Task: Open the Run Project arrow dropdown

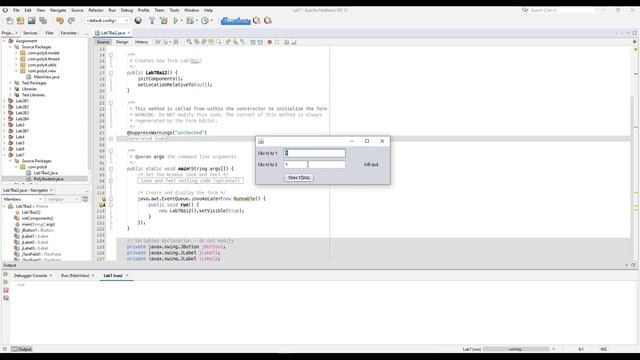Action: tap(182, 20)
